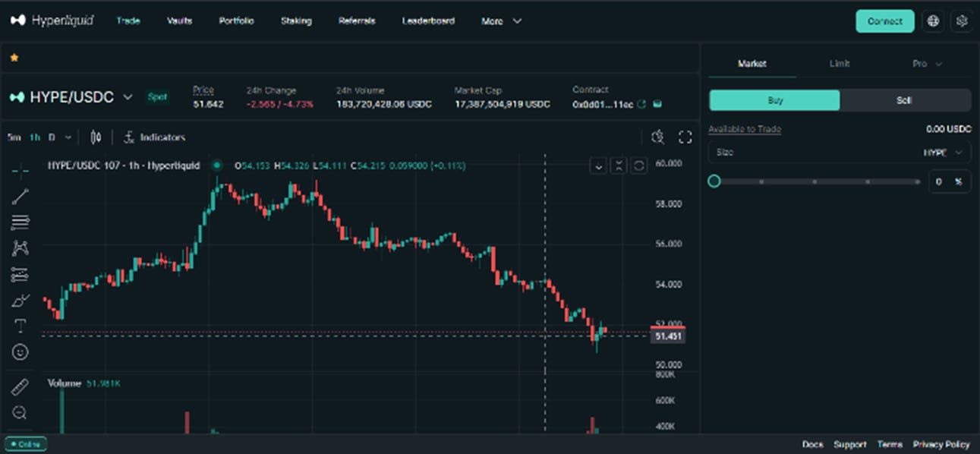This screenshot has width=980, height=454.
Task: Click HYPE/USDC pair logo icon
Action: (x=17, y=97)
